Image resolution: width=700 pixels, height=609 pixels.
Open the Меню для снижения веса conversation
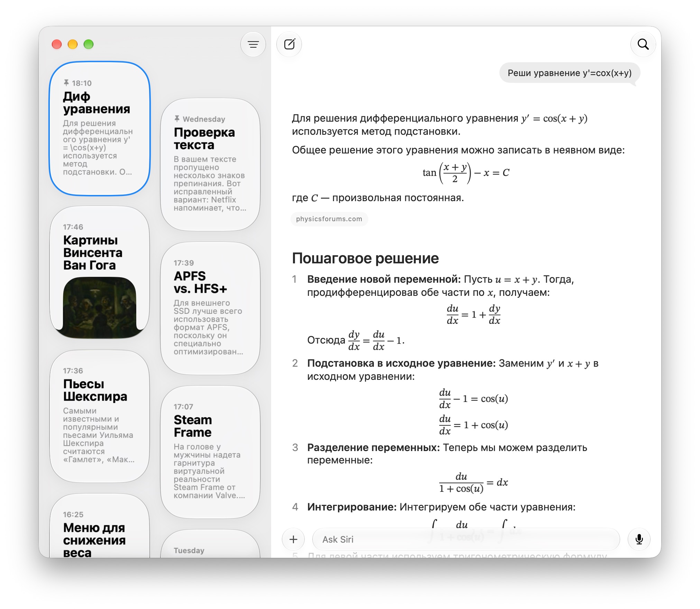[100, 526]
